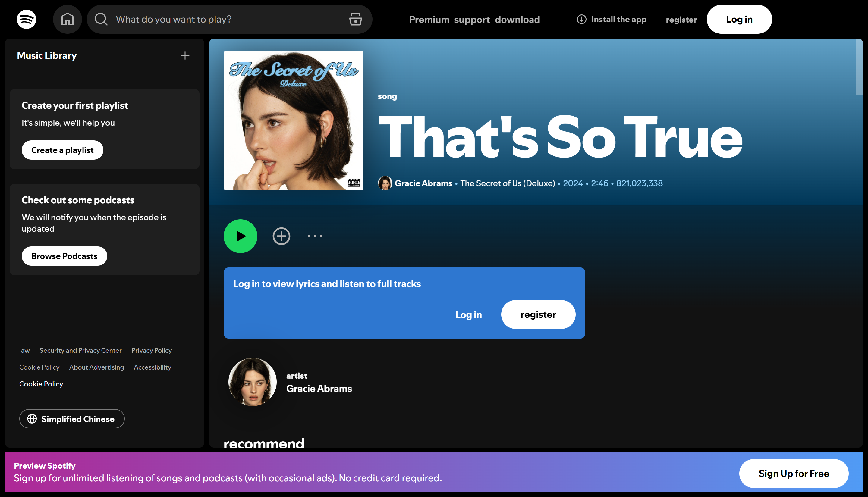The image size is (868, 497).
Task: Open the Premium menu item
Action: pos(429,20)
